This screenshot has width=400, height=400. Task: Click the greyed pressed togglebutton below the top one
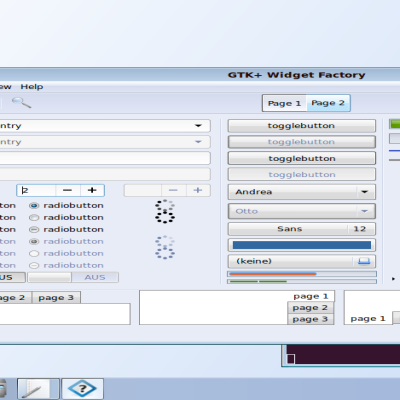coord(302,142)
